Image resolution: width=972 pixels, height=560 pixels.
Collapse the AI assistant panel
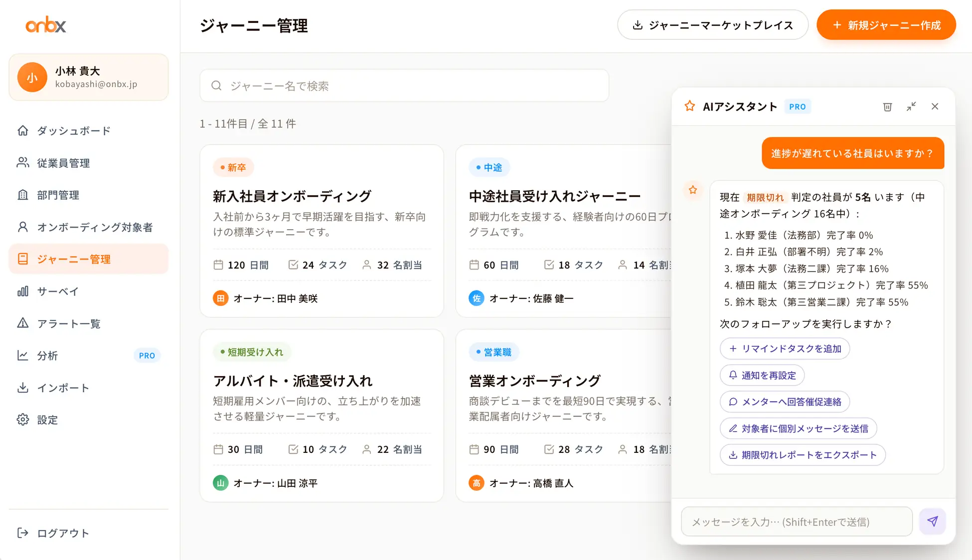click(x=911, y=107)
